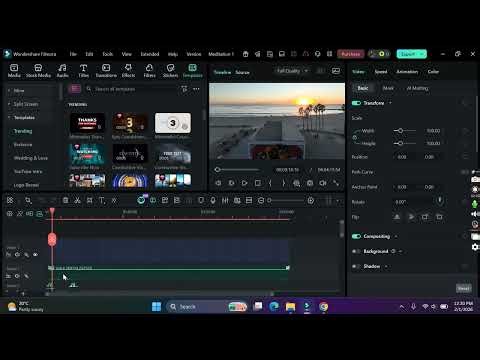Click the Reset button in properties
The height and width of the screenshot is (360, 480).
(464, 289)
